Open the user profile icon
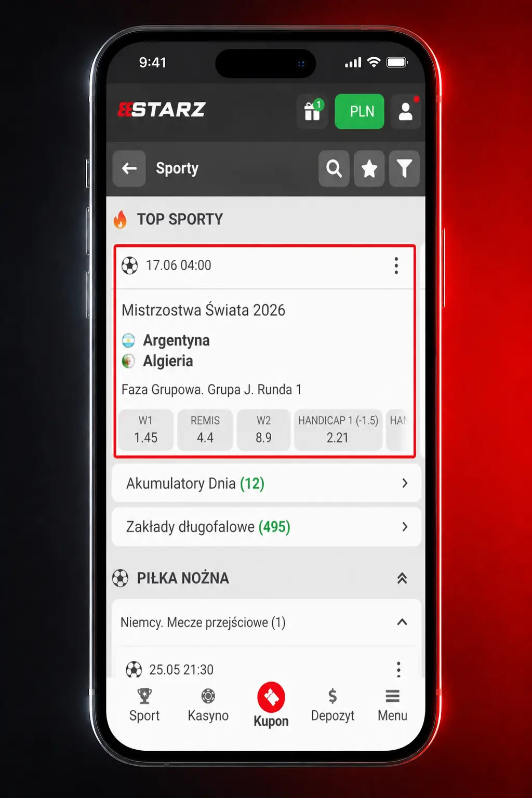This screenshot has height=798, width=532. point(406,111)
